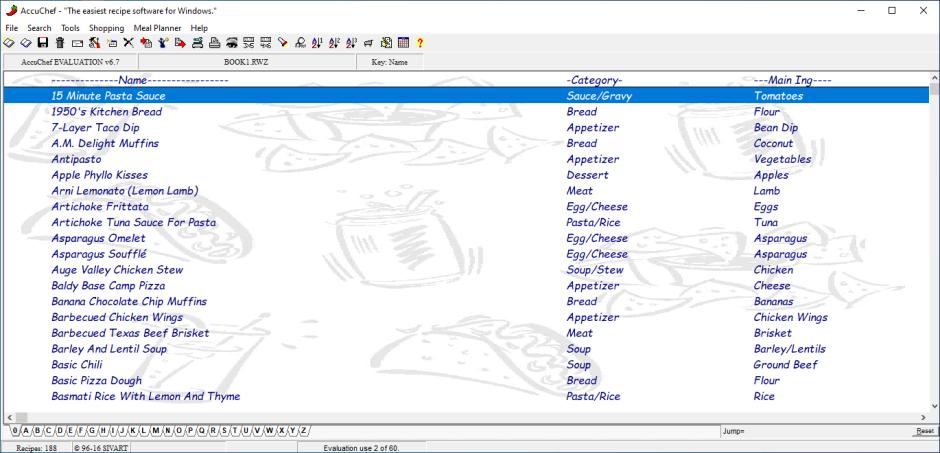Click the single printer icon
The width and height of the screenshot is (940, 453).
(x=214, y=43)
